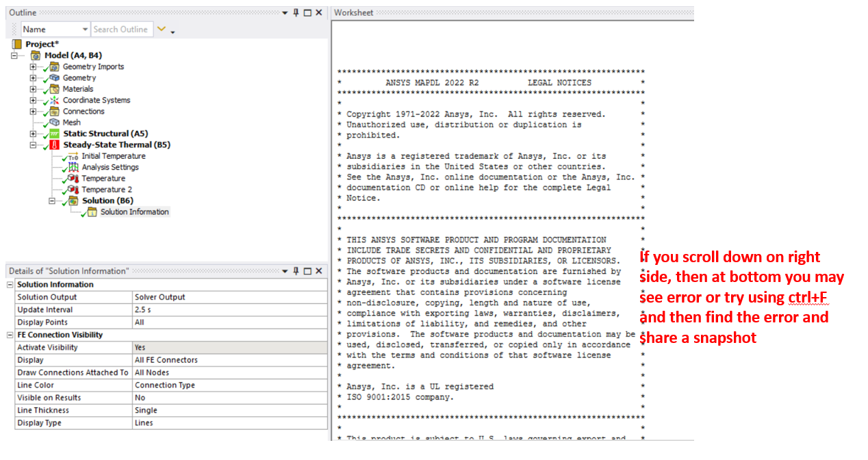Expand the Static Structural (A5) node
868x460 pixels.
33,133
